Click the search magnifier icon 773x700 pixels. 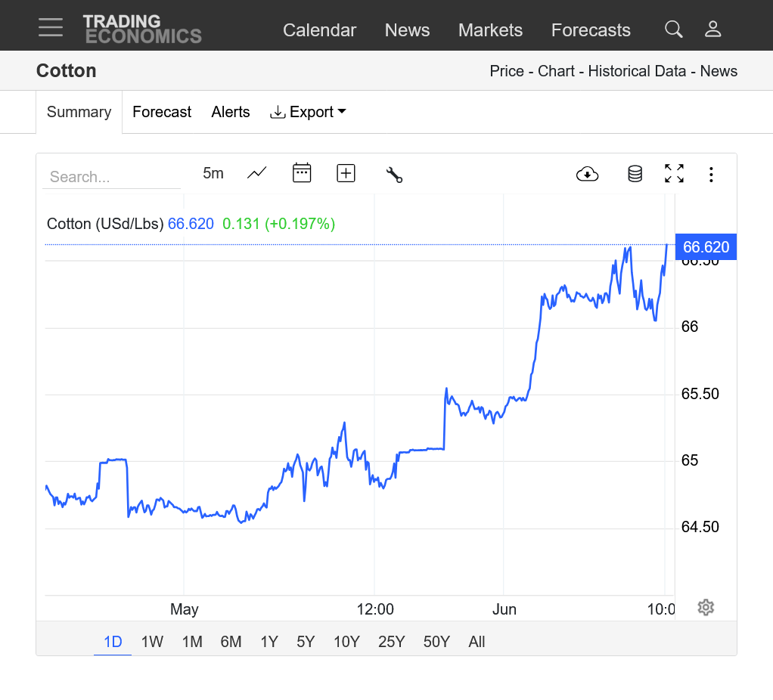[673, 29]
